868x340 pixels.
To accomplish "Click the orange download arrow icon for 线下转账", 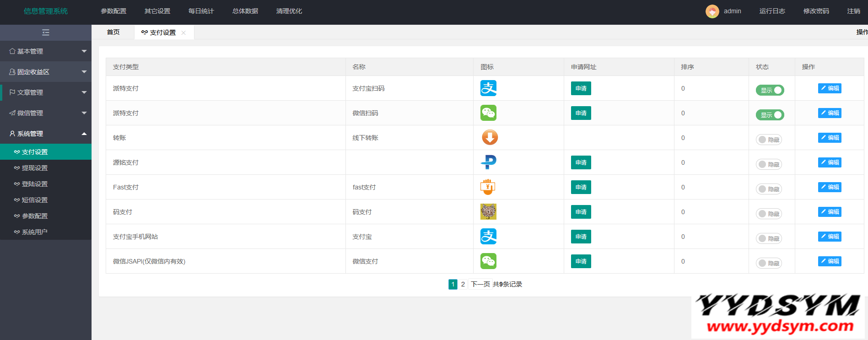I will (490, 138).
